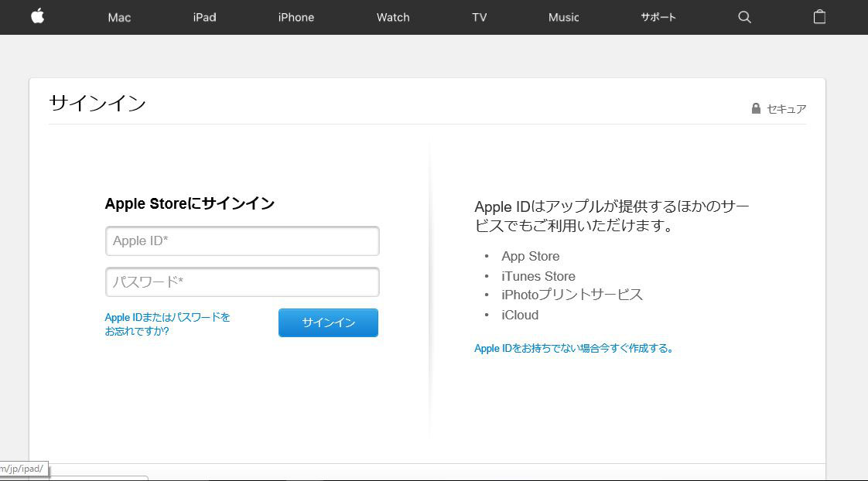Image resolution: width=868 pixels, height=481 pixels.
Task: Open the forgot Apple ID or password link
Action: [x=167, y=324]
